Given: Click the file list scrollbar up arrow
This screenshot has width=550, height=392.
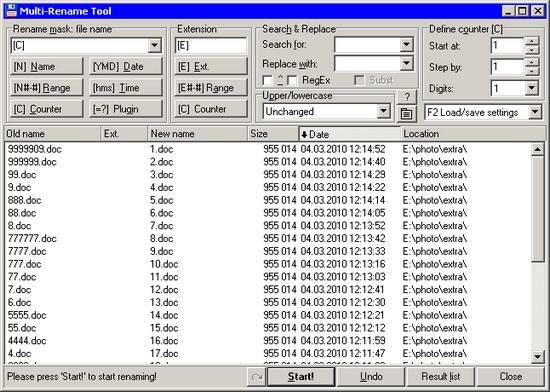Looking at the screenshot, I should 537,149.
